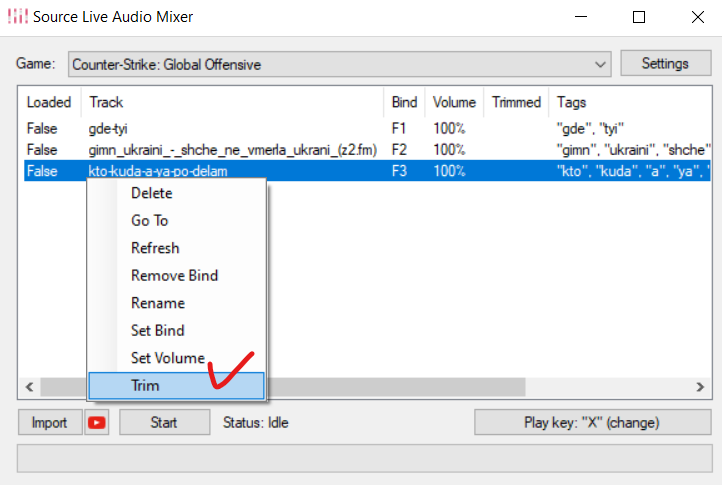Click the Start button
Screen dimensions: 722x485
click(164, 423)
